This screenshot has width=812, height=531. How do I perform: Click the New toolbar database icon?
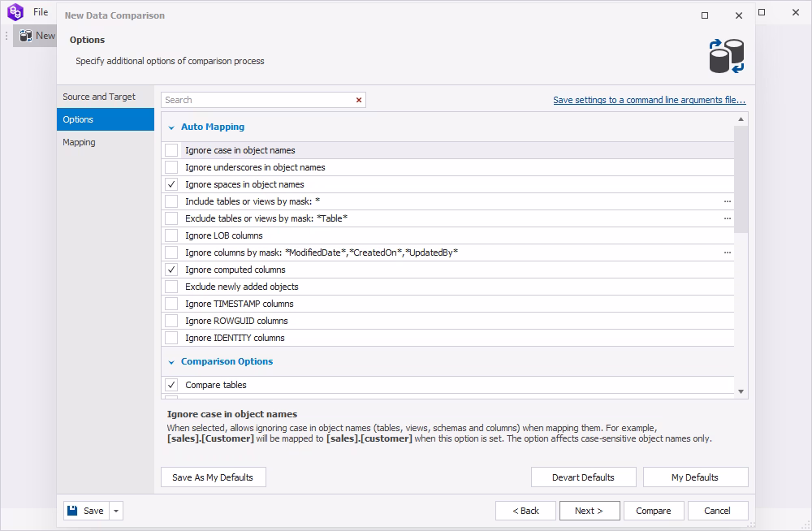[x=26, y=36]
